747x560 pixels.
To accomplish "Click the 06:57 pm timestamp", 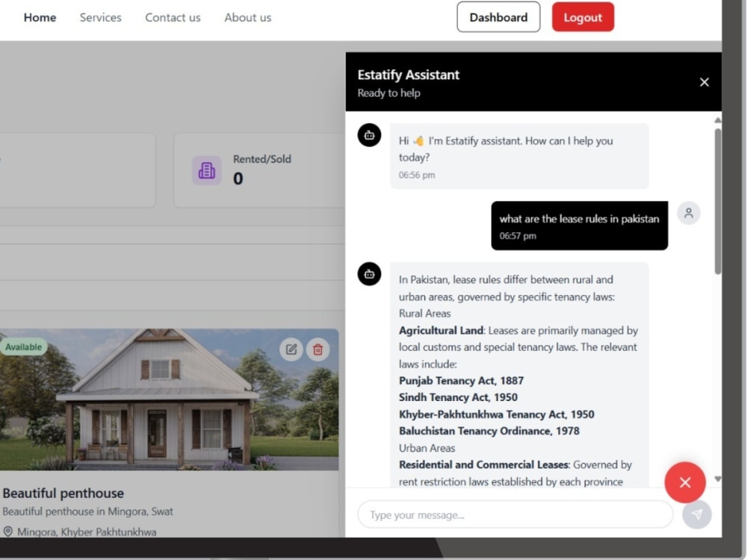I will (x=518, y=236).
